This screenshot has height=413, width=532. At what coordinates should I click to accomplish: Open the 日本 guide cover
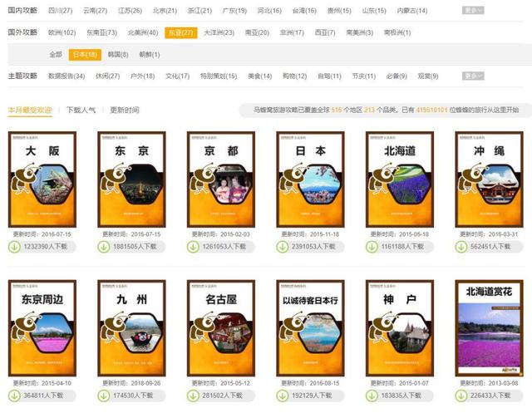[310, 179]
